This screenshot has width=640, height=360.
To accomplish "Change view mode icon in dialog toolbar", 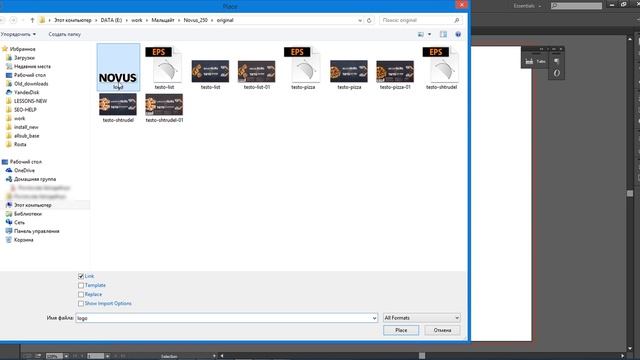I will [x=421, y=34].
